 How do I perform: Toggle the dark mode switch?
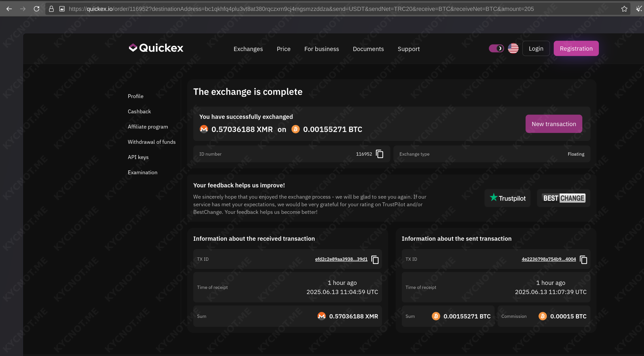[x=496, y=48]
